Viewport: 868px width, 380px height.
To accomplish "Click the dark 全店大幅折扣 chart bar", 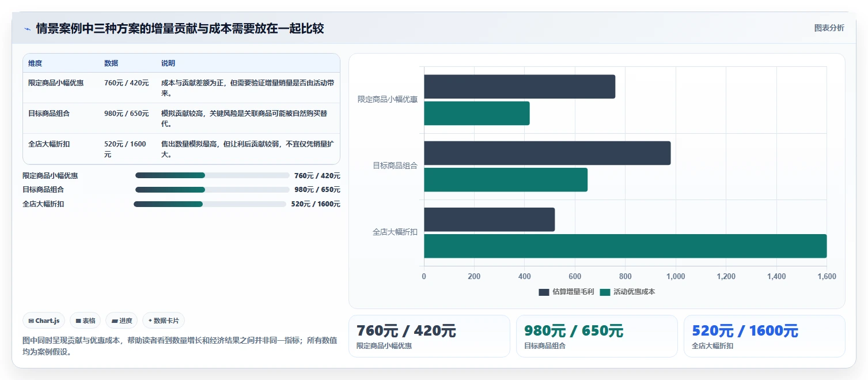I will click(490, 220).
